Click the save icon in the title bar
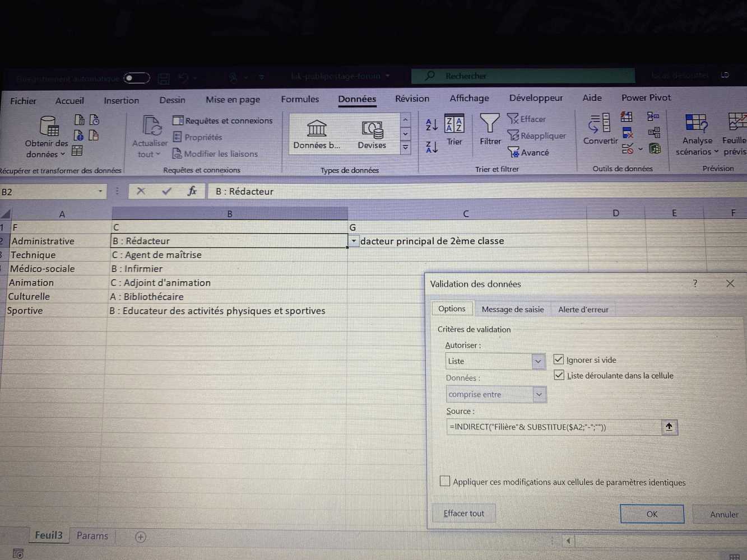Image resolution: width=747 pixels, height=560 pixels. tap(164, 78)
